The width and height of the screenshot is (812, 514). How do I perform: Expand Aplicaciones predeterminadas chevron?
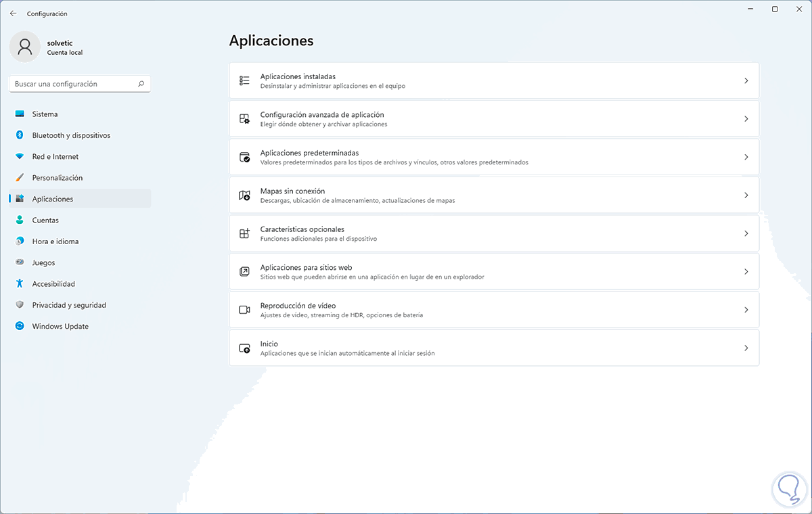click(x=746, y=157)
